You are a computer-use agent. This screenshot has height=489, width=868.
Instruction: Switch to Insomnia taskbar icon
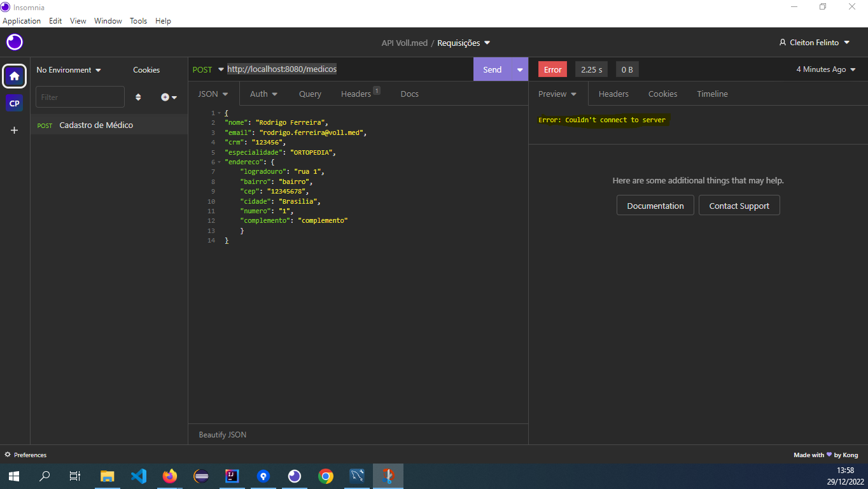[x=294, y=476]
